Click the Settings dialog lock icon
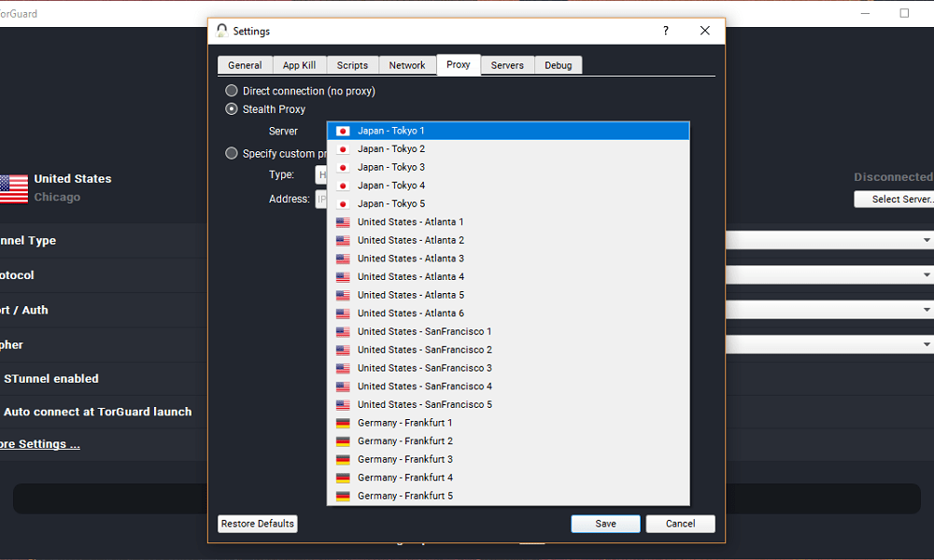This screenshot has height=560, width=934. point(221,31)
